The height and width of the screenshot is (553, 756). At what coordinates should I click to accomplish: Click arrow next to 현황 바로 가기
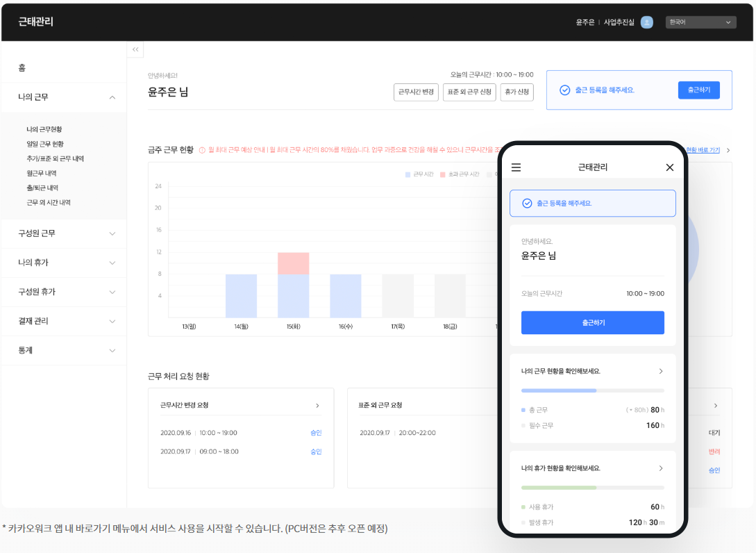(728, 150)
